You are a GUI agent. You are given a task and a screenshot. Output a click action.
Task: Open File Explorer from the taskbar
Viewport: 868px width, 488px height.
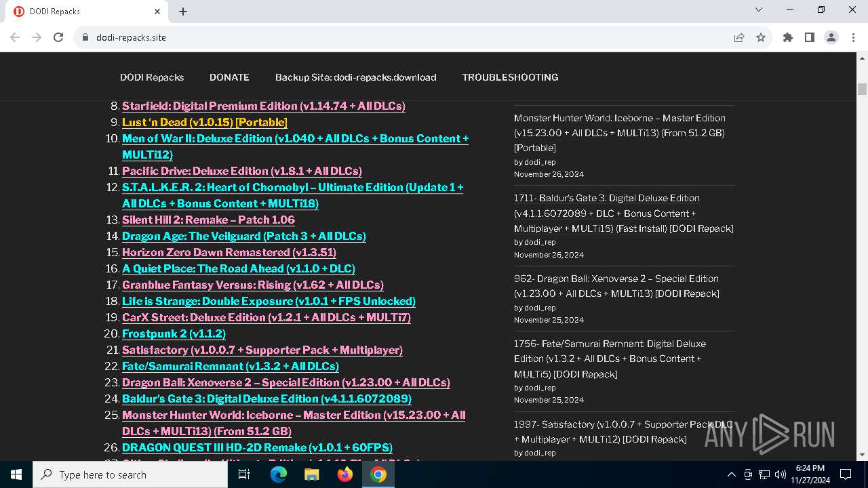312,474
